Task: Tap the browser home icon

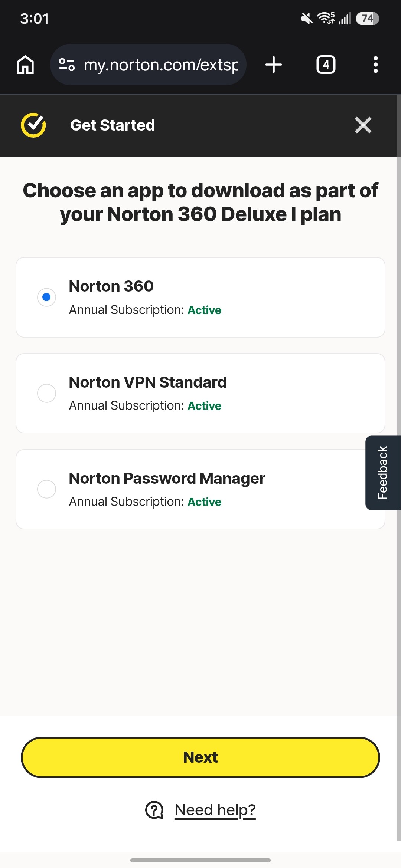Action: 25,65
